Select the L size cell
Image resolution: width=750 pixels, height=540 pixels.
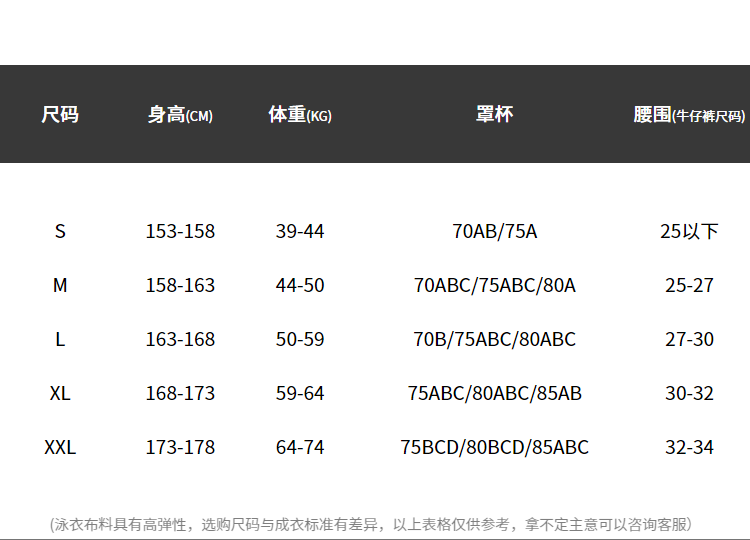[x=60, y=340]
